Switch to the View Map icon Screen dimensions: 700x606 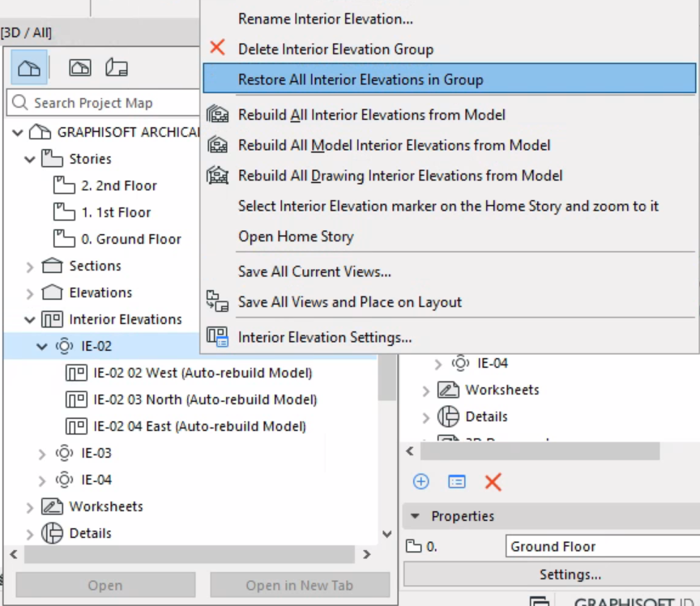tap(79, 68)
